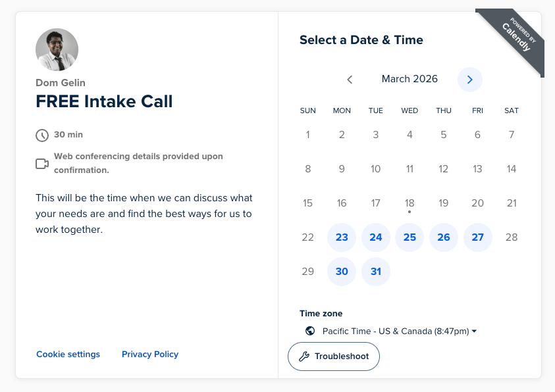This screenshot has width=555, height=392.
Task: Click the clock icon next to 30 min
Action: [42, 135]
